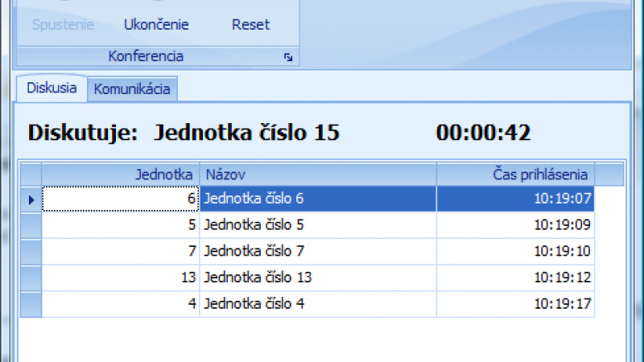The width and height of the screenshot is (644, 362).
Task: Open the Konferencia group dialog launcher
Action: click(287, 57)
